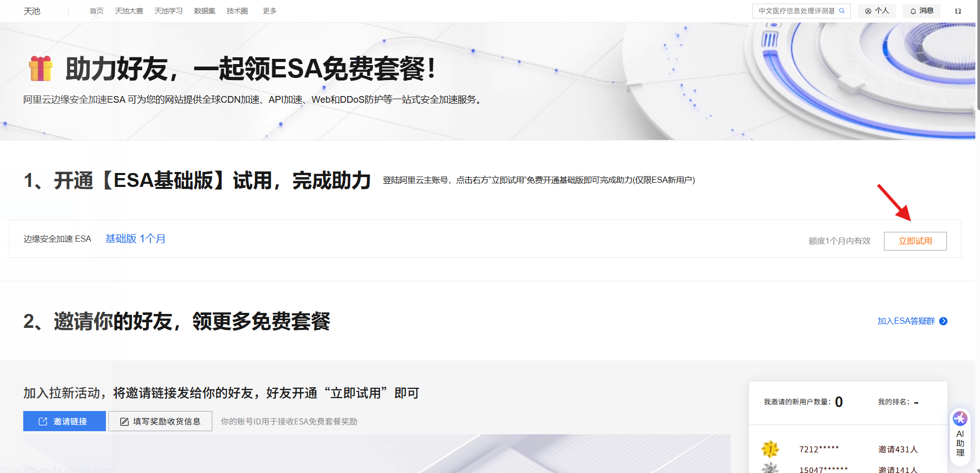The image size is (980, 473).
Task: Click the 开通【ESA基础版】试用 heading
Action: click(197, 180)
